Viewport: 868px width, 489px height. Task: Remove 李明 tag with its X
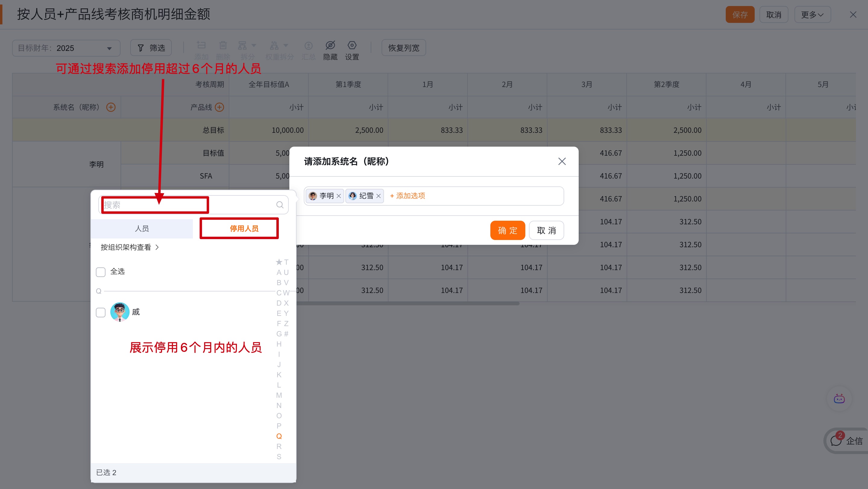click(x=339, y=196)
